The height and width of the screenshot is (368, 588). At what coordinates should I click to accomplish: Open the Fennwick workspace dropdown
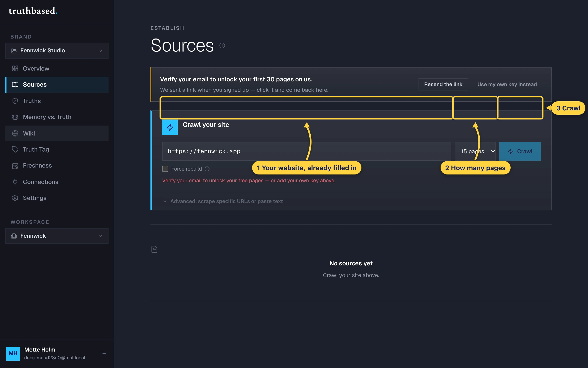pos(57,236)
